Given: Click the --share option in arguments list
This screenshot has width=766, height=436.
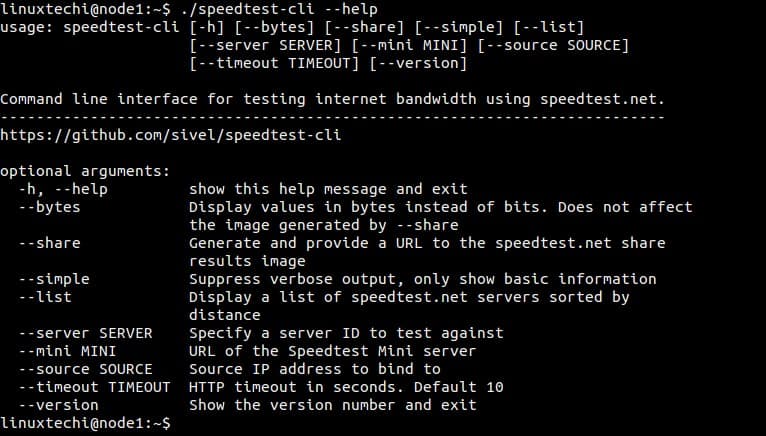Looking at the screenshot, I should (x=49, y=243).
